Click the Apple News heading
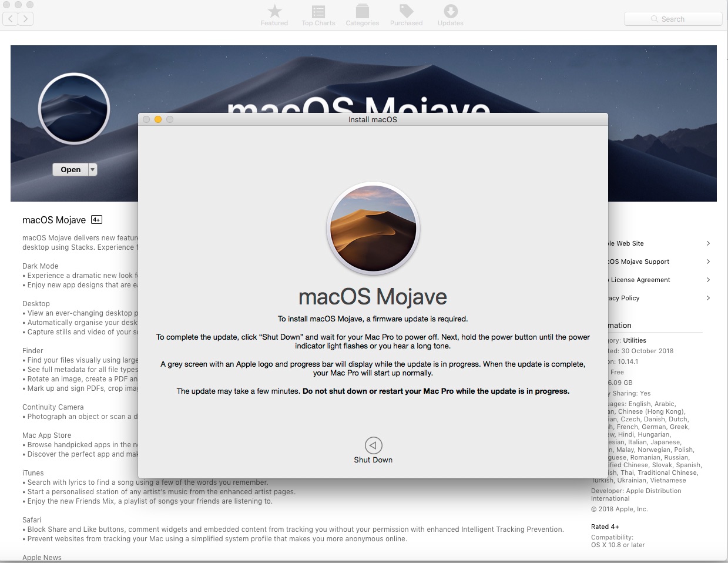The width and height of the screenshot is (728, 563). click(42, 558)
